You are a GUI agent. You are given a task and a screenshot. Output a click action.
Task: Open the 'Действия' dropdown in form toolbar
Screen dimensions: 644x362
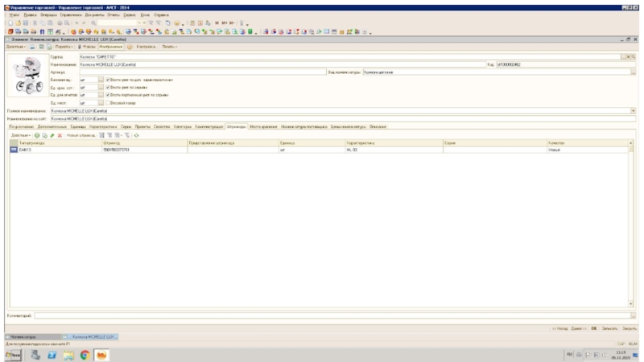16,47
